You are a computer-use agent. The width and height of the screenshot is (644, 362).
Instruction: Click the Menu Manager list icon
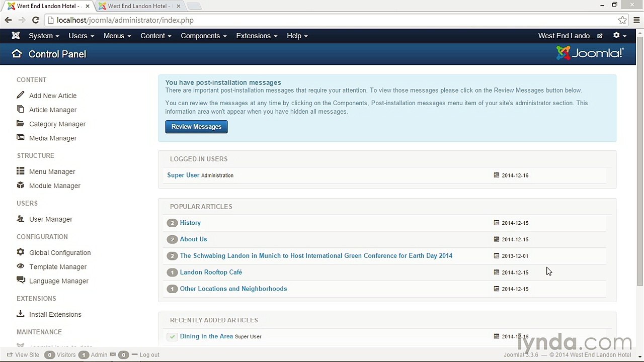[x=20, y=171]
